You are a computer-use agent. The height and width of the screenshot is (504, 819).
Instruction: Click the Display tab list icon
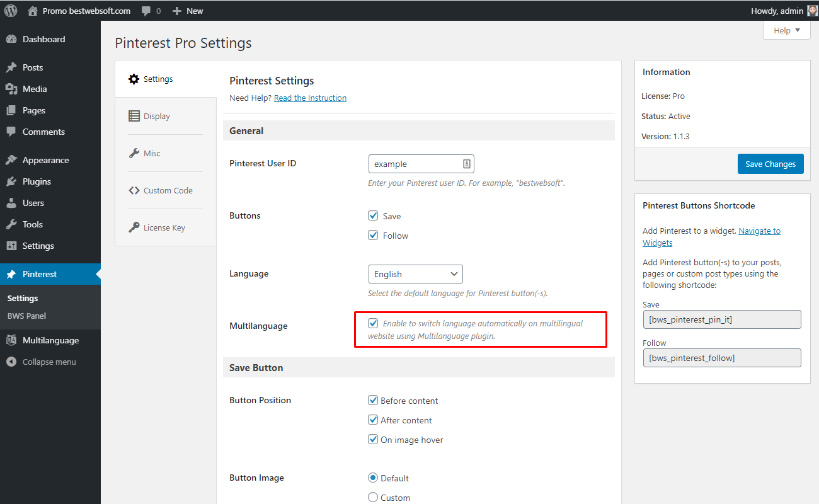point(134,116)
